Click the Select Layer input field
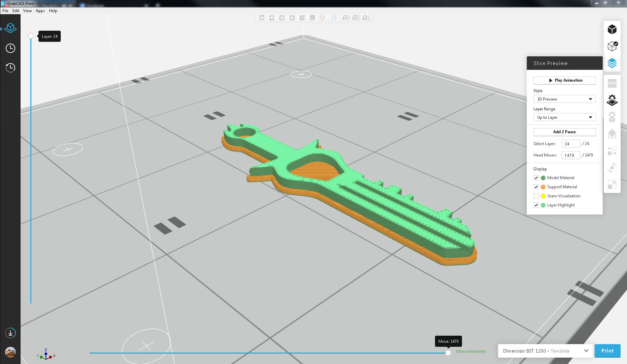The width and height of the screenshot is (627, 364). pos(571,144)
